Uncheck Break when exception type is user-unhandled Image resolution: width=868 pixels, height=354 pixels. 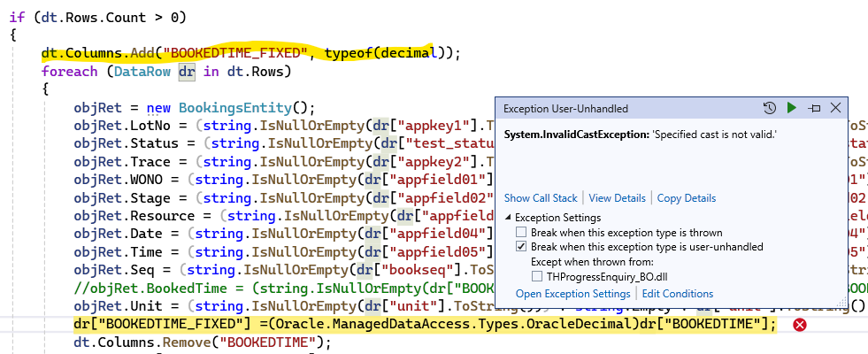521,247
